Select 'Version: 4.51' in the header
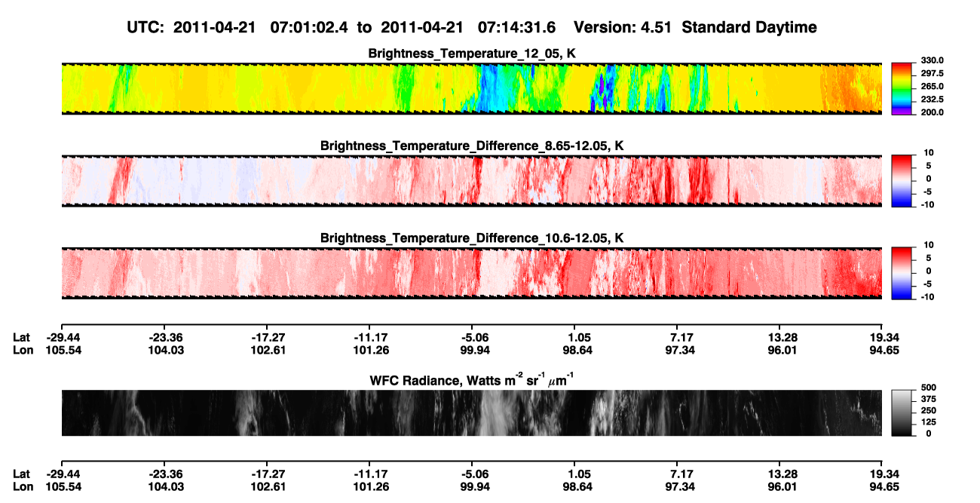This screenshot has width=980, height=503. [x=624, y=27]
